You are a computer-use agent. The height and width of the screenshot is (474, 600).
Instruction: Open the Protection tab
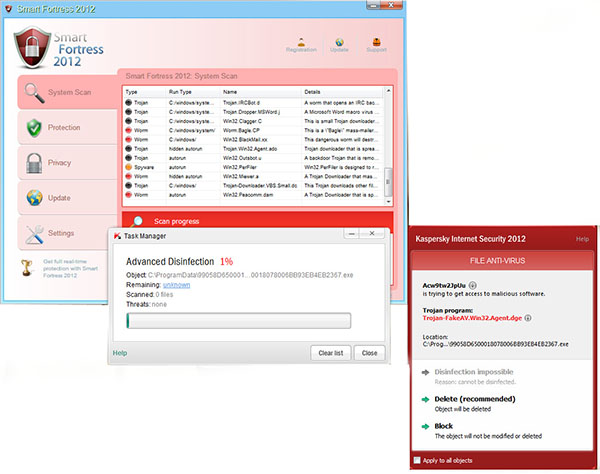pyautogui.click(x=68, y=128)
